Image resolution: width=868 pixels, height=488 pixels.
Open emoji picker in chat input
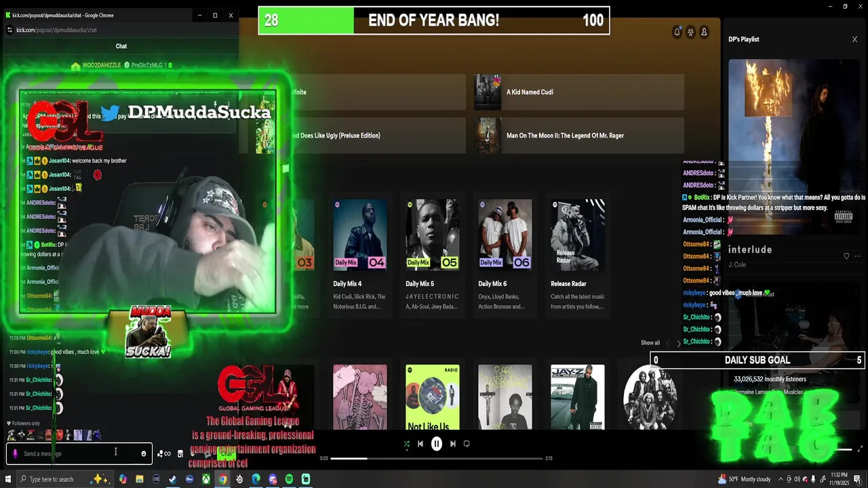[x=144, y=453]
